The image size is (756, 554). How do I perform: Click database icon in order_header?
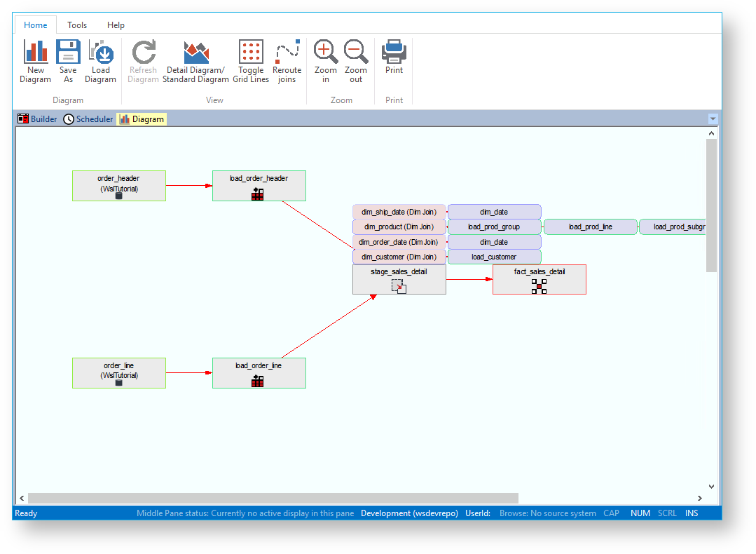click(x=119, y=196)
